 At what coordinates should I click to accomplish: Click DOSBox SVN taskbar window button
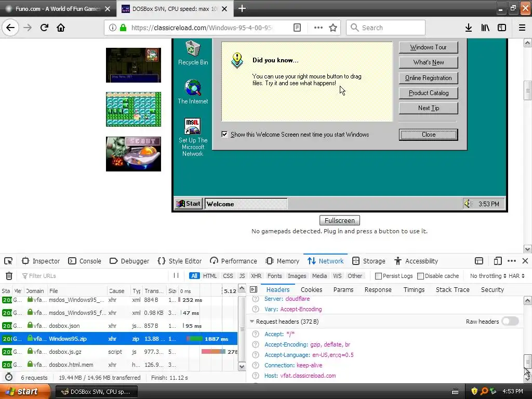[96, 392]
